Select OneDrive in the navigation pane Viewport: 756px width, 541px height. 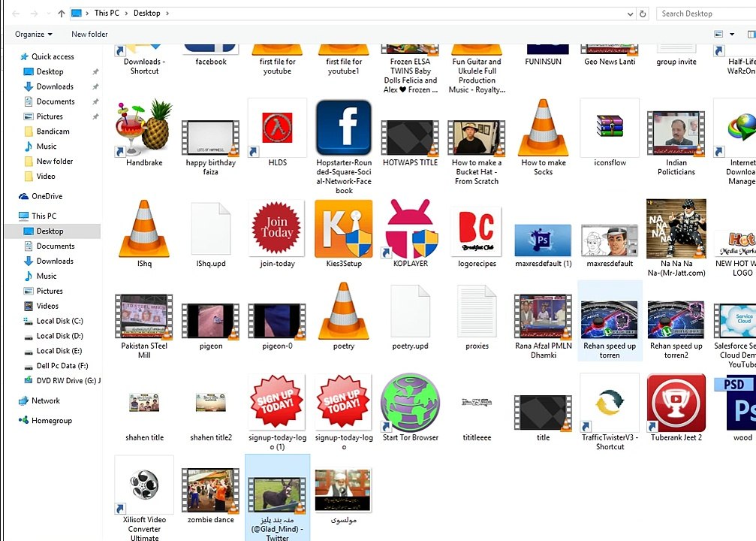click(47, 196)
